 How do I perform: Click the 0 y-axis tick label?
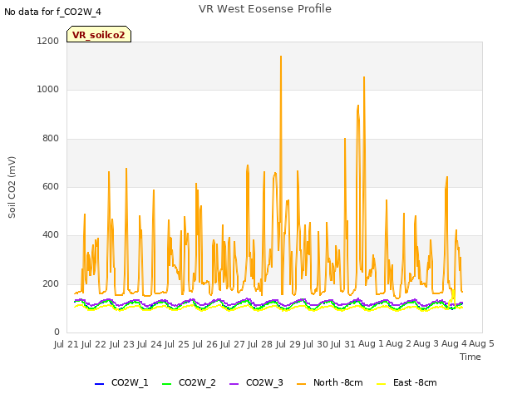[x=57, y=332]
